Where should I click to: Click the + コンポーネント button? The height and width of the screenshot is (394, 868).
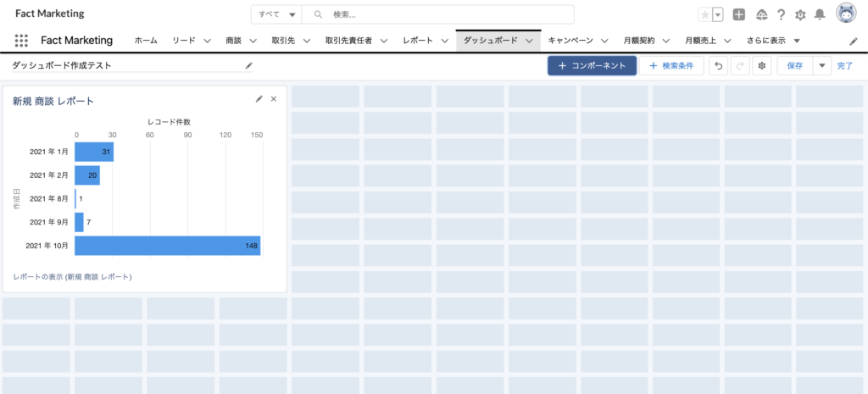592,66
